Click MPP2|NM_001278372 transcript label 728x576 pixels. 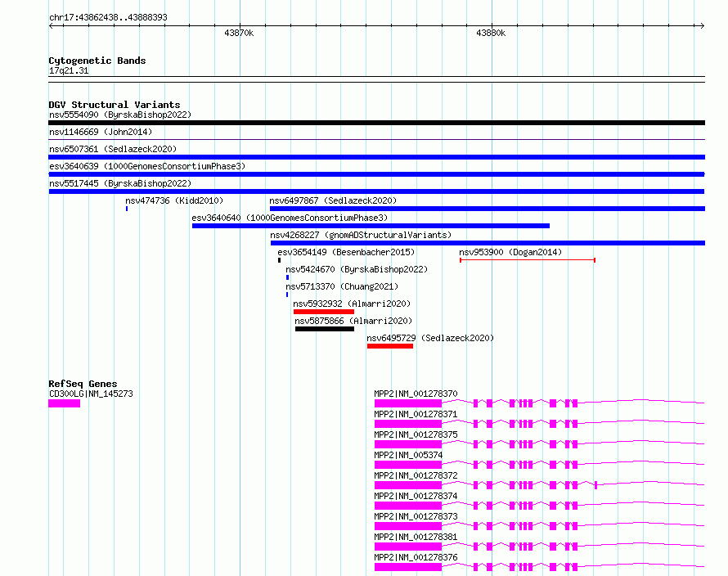416,475
